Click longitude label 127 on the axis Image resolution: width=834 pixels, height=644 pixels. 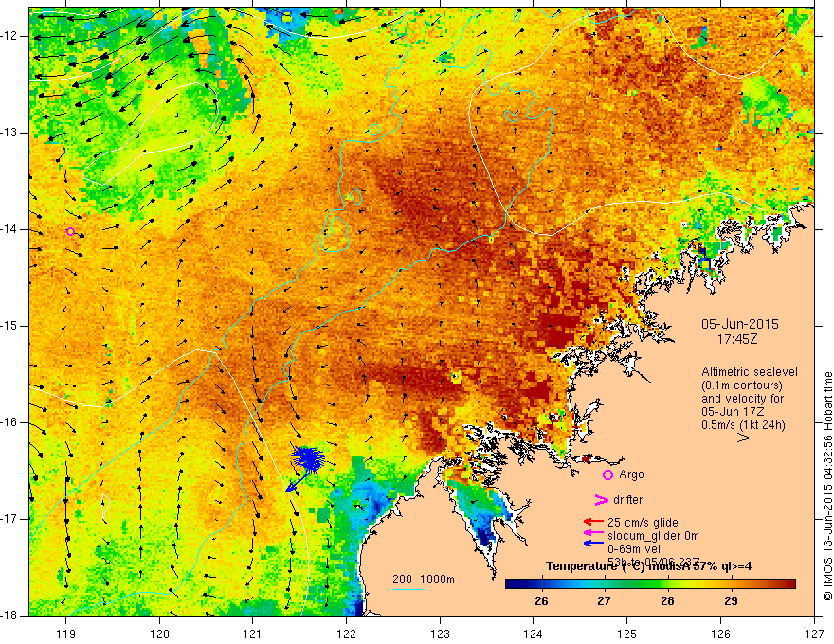pos(814,634)
